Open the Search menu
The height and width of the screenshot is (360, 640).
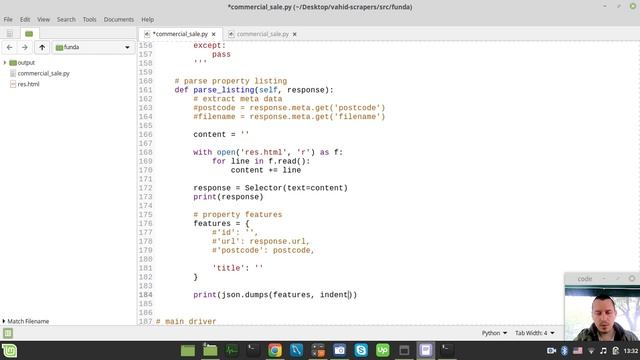pyautogui.click(x=66, y=19)
